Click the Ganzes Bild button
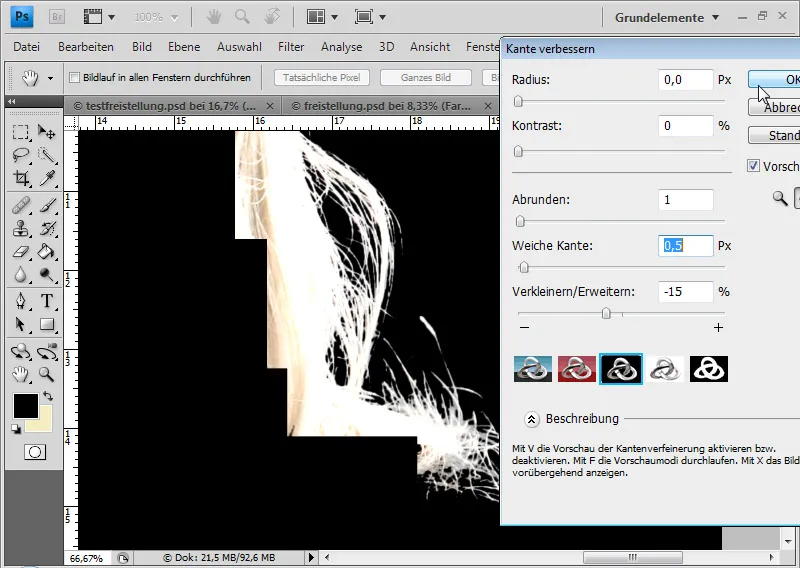The height and width of the screenshot is (568, 800). point(426,78)
